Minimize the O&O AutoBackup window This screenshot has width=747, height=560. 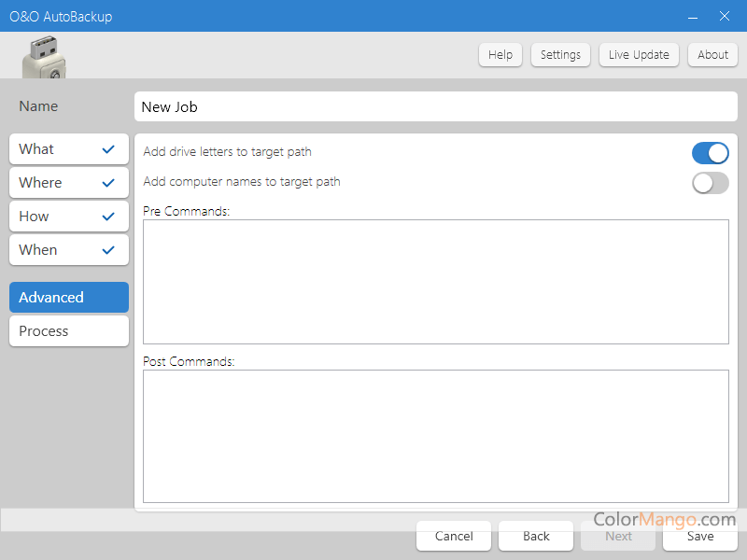tap(693, 17)
